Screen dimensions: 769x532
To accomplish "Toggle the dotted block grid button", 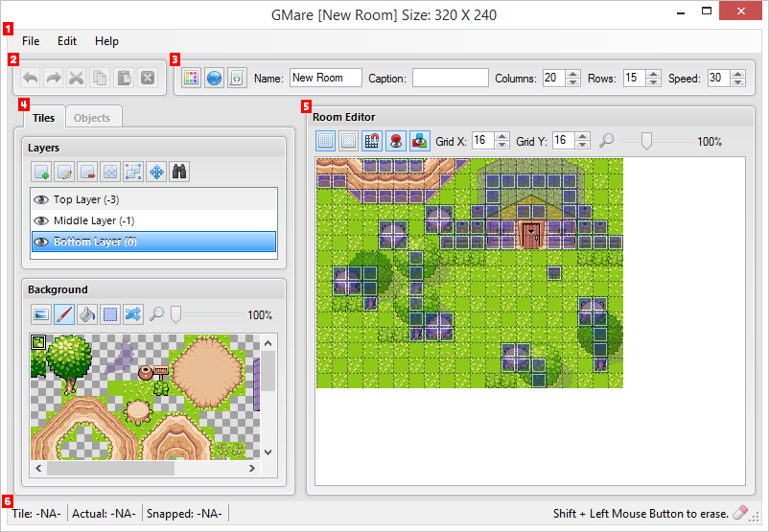I will tap(349, 141).
